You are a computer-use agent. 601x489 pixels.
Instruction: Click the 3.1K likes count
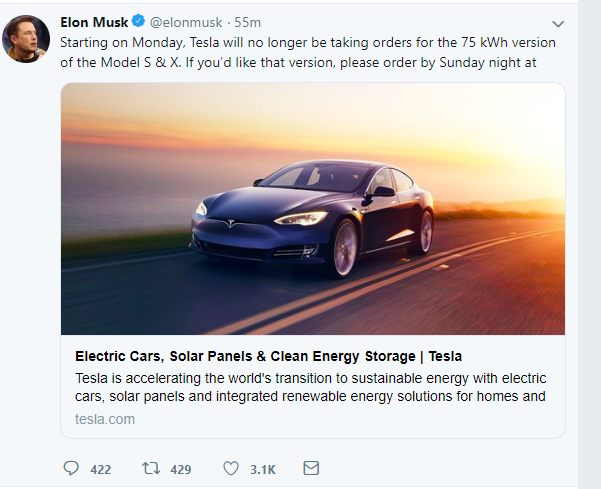click(x=262, y=469)
